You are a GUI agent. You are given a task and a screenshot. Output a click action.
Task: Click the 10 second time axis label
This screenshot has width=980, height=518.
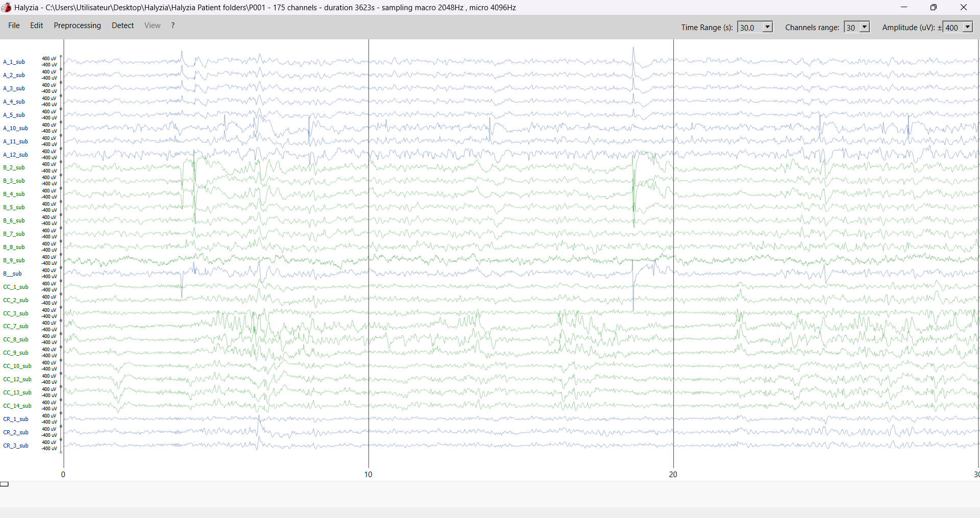coord(368,474)
